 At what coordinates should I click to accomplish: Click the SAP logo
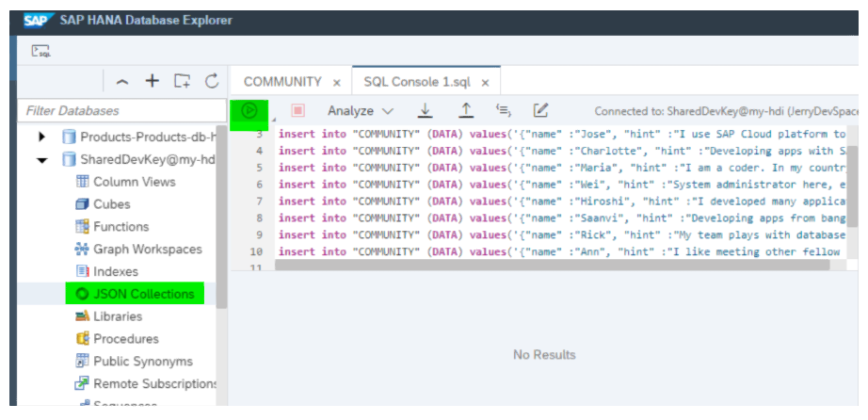(x=39, y=21)
